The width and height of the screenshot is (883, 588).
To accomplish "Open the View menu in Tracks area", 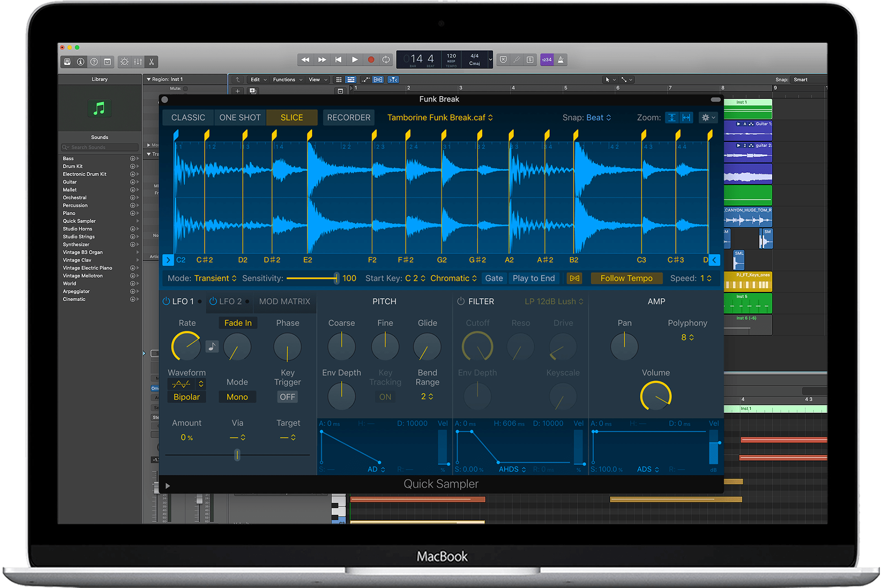I will (318, 79).
